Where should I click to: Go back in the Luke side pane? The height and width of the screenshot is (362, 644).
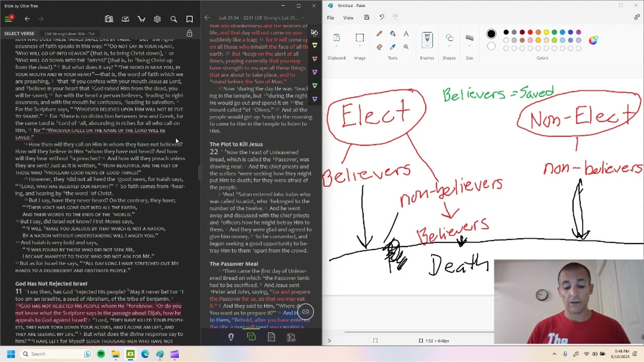click(207, 18)
